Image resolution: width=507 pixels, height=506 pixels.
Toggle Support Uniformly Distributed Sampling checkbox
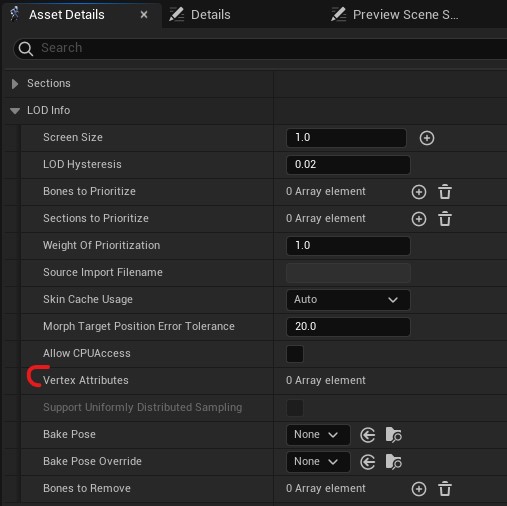tap(295, 408)
